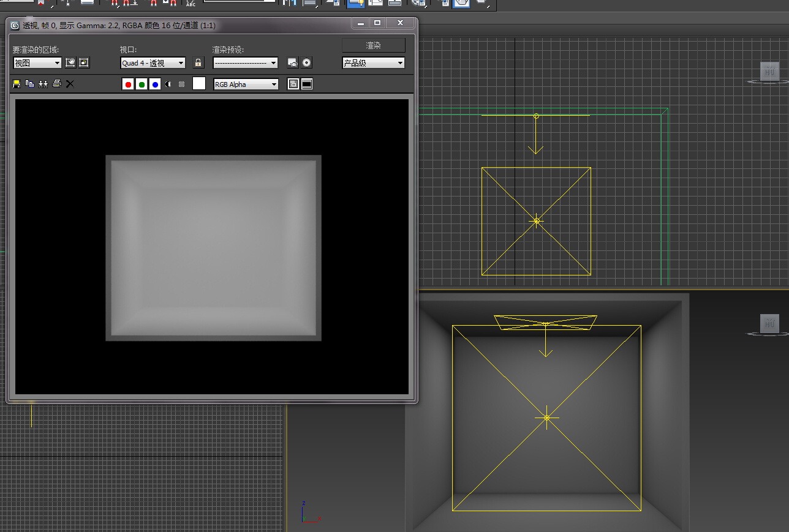Expand the 渲染预设 preset dropdown

[245, 62]
